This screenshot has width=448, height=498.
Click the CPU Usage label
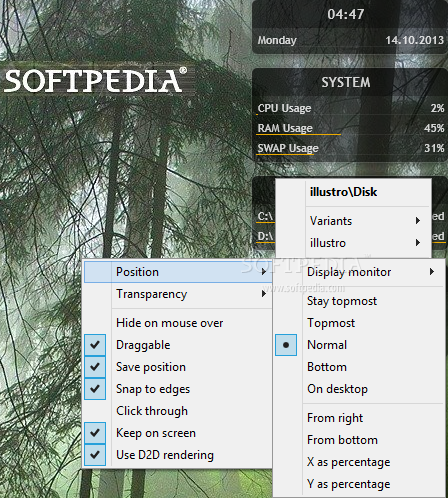coord(284,108)
